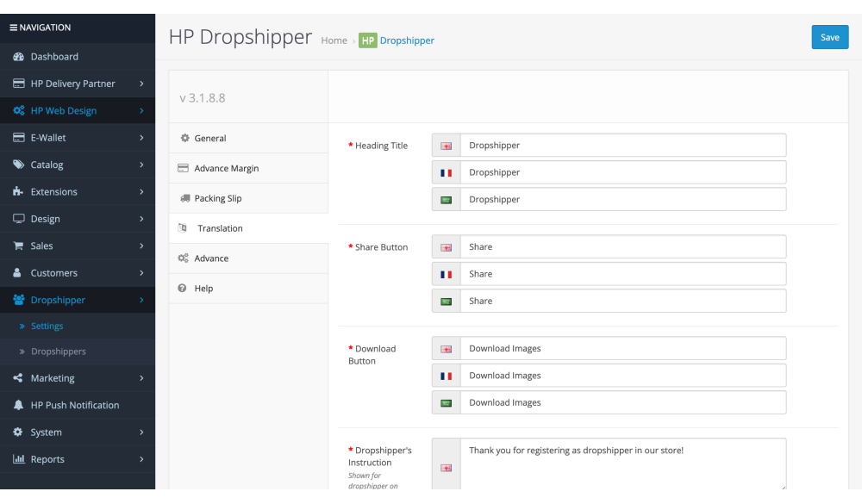Switch to the Advance Margin tab
The image size is (862, 504).
click(x=226, y=168)
